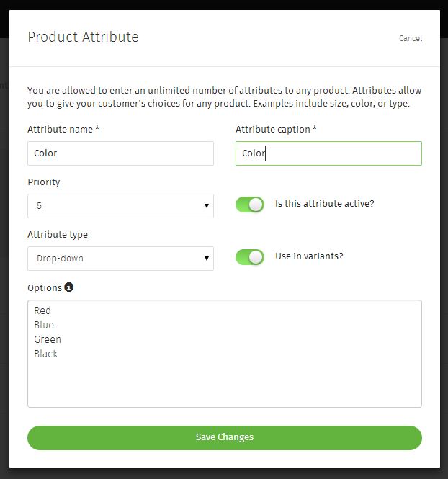
Task: Click the 'Use in variants?' label text
Action: [x=309, y=256]
